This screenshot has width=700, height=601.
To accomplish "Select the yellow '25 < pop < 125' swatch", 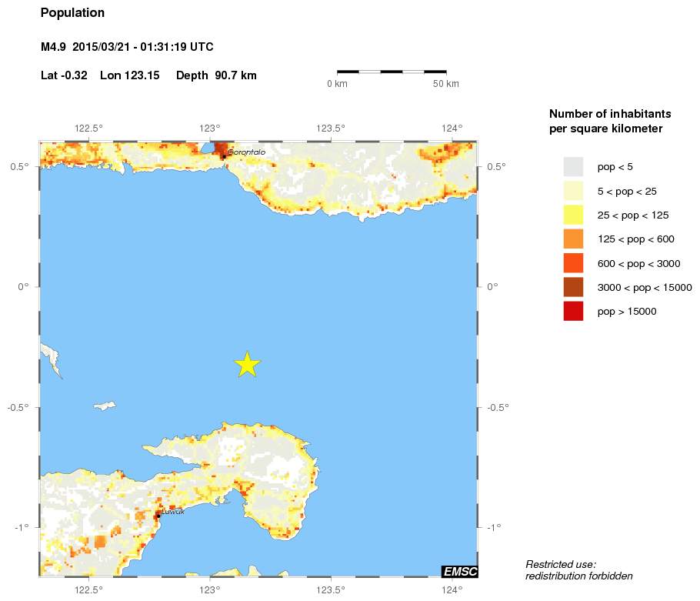I will click(573, 215).
